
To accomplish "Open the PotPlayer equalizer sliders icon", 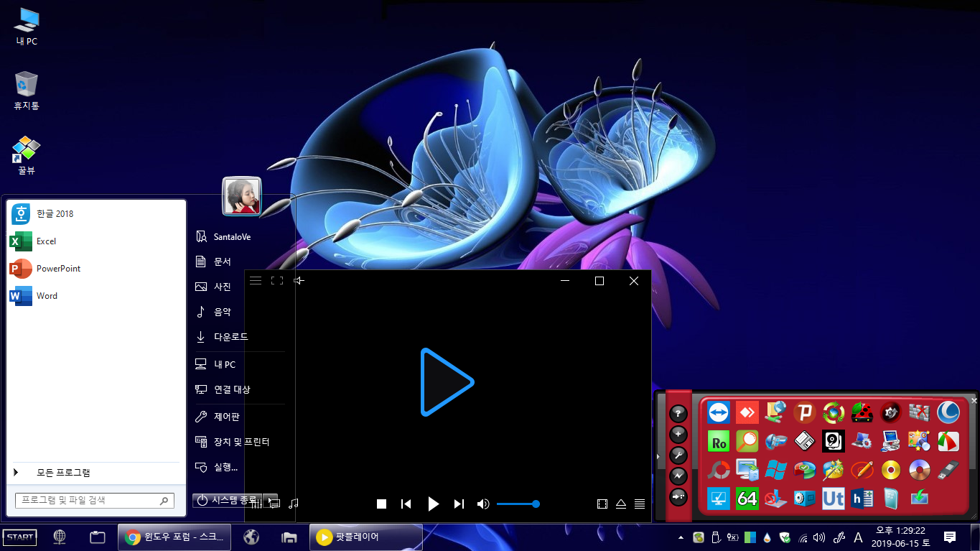I will point(256,504).
